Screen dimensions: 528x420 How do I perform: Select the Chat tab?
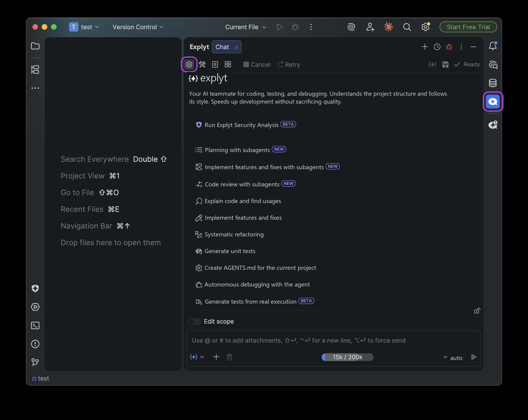tap(222, 47)
